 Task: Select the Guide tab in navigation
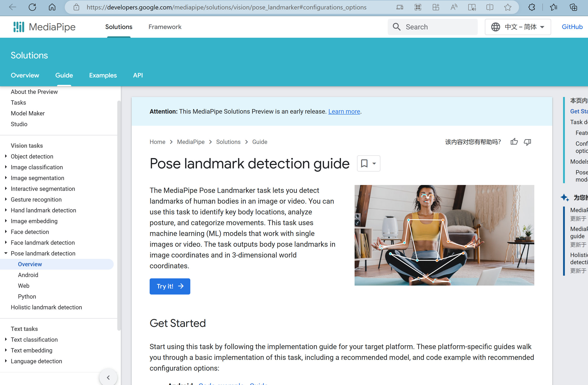pos(64,76)
